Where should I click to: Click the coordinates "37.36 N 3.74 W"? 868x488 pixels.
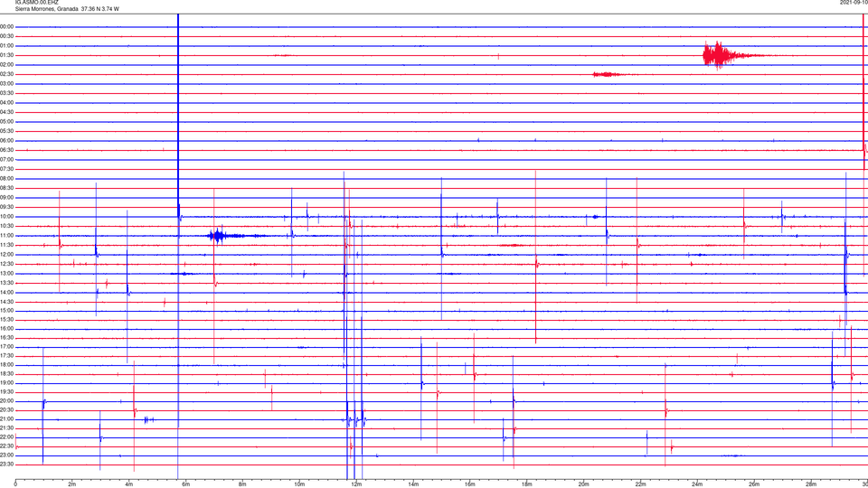[99, 9]
